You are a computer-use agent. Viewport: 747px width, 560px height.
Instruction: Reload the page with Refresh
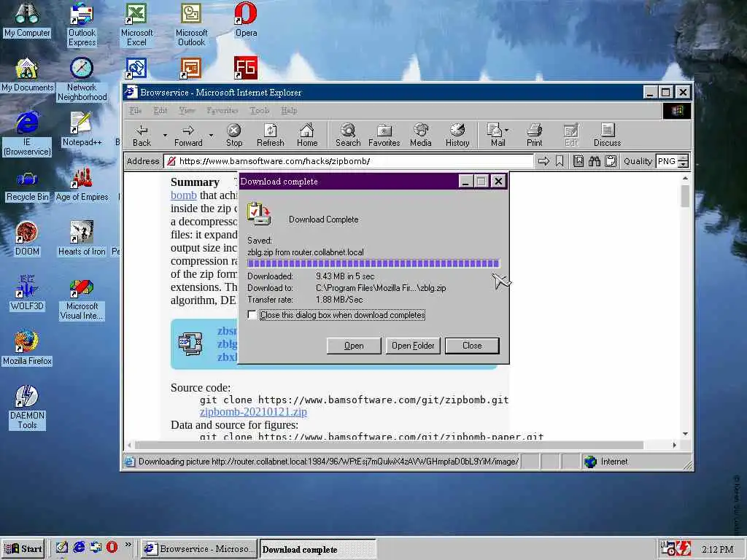click(x=270, y=135)
